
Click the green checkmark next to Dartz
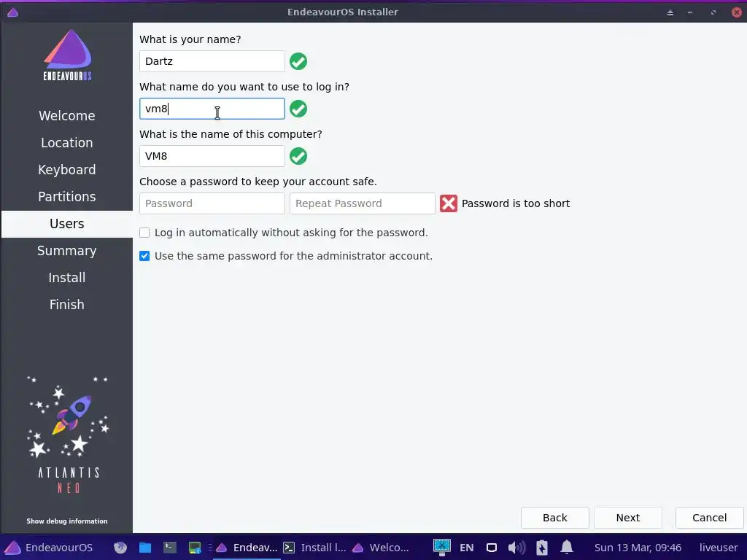298,61
